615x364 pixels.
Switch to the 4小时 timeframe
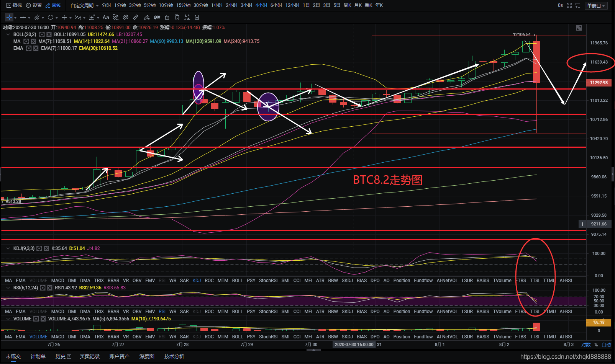[x=261, y=5]
